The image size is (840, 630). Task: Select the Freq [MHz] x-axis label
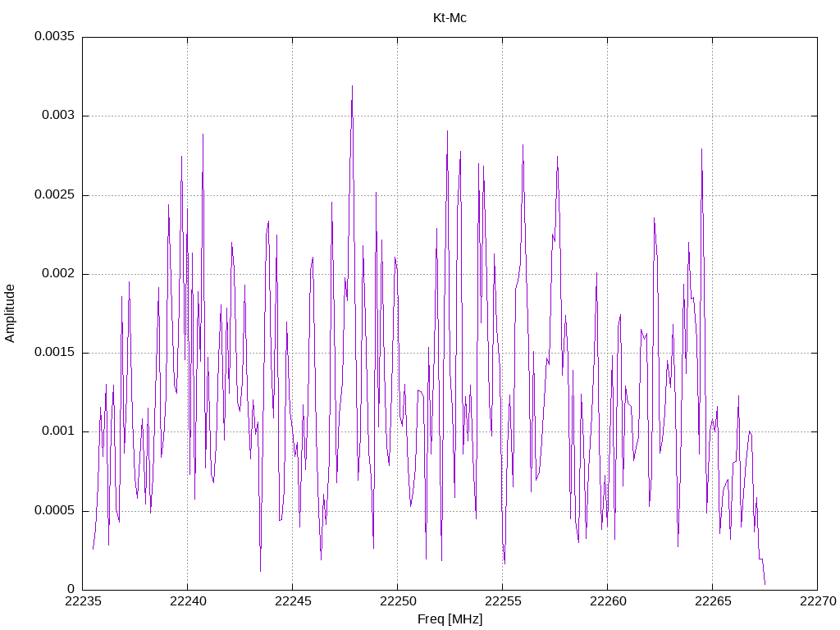tap(450, 619)
